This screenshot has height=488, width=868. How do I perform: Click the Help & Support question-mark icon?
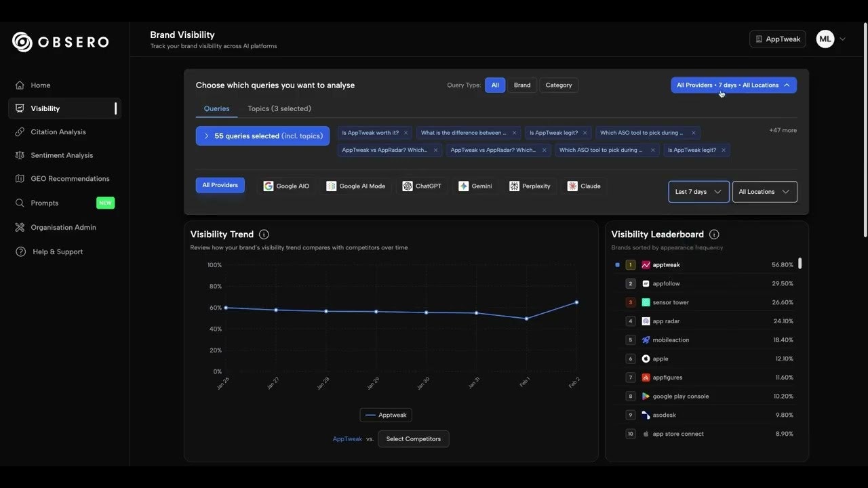point(21,251)
